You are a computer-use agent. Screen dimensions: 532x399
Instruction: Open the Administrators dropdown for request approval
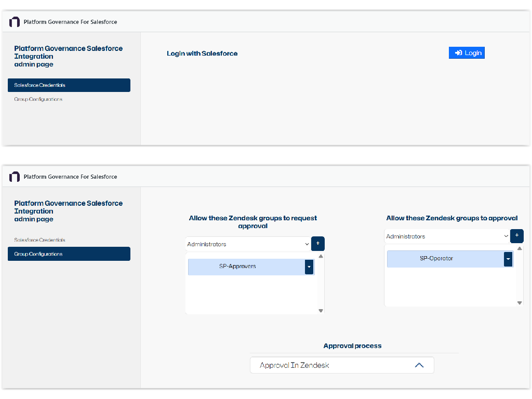click(x=248, y=244)
